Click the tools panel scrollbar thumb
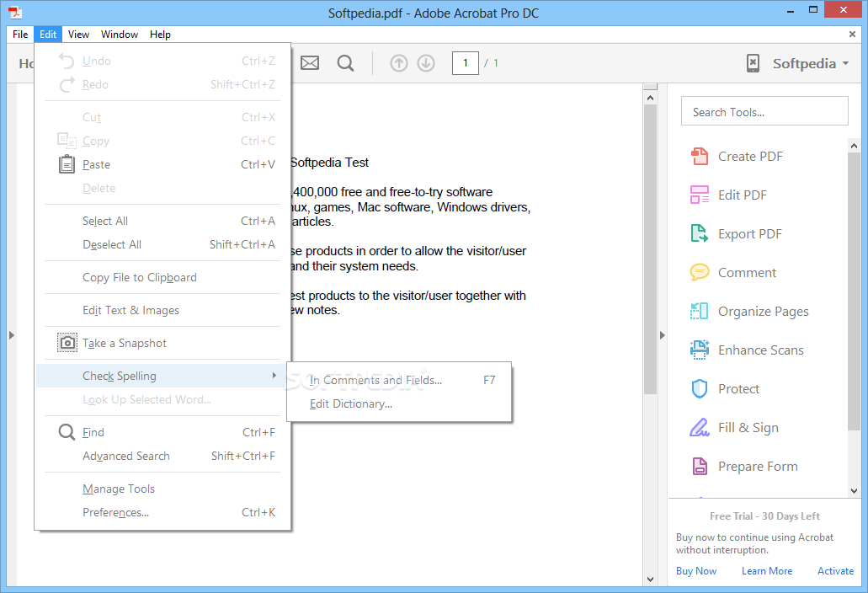 pyautogui.click(x=854, y=291)
